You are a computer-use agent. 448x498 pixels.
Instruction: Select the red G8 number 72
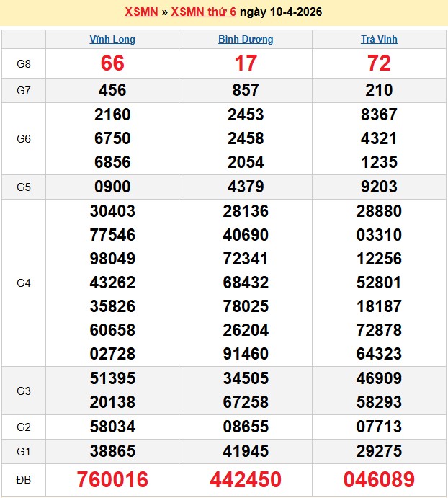point(379,63)
